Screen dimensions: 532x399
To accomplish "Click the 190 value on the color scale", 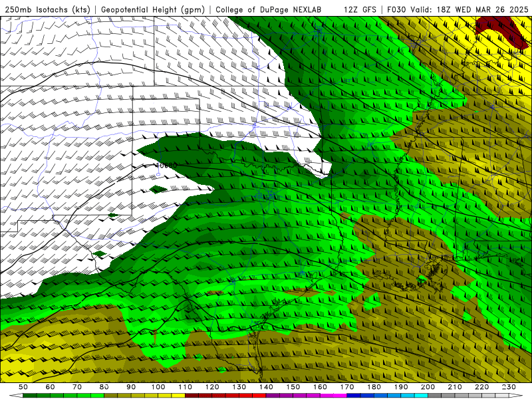I will (x=401, y=387).
